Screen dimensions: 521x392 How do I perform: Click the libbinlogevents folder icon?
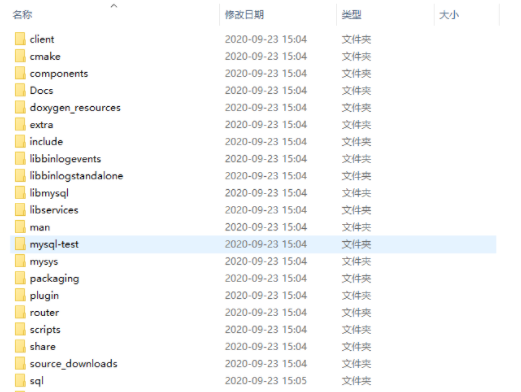(x=20, y=158)
